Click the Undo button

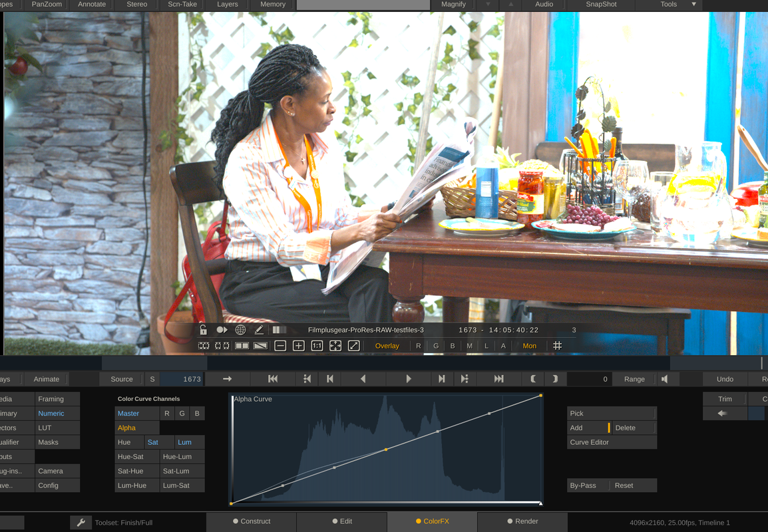click(725, 379)
